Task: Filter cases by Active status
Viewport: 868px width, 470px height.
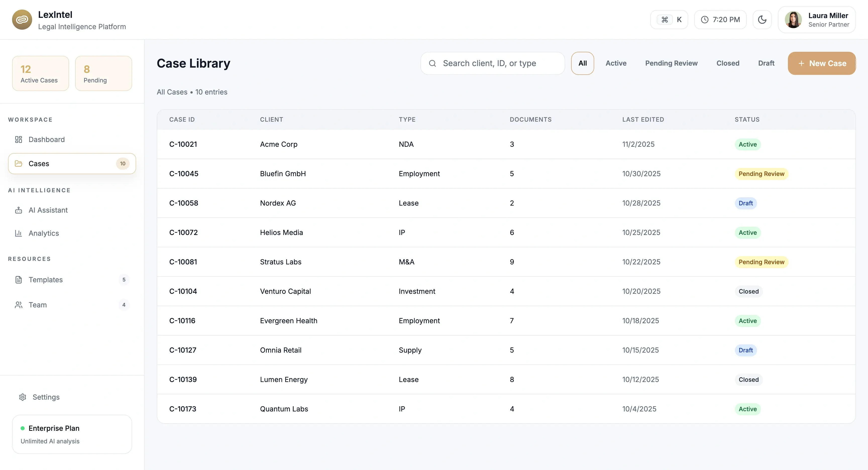Action: coord(616,63)
